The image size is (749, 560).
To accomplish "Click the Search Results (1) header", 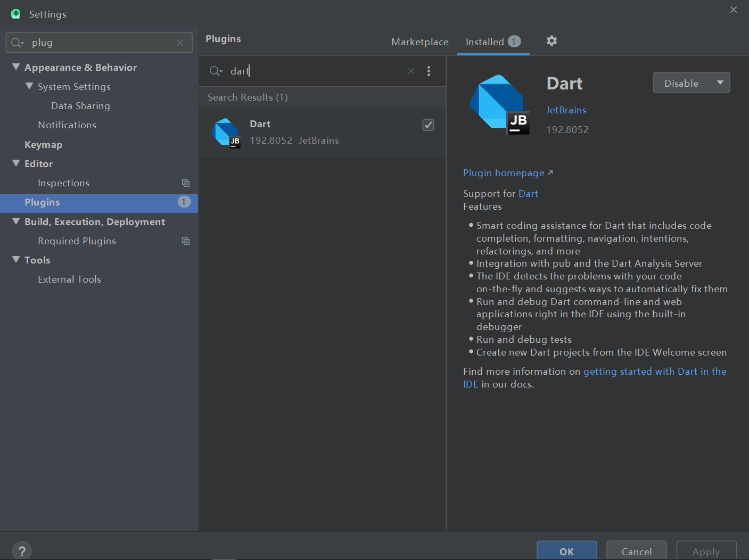I will (x=248, y=97).
